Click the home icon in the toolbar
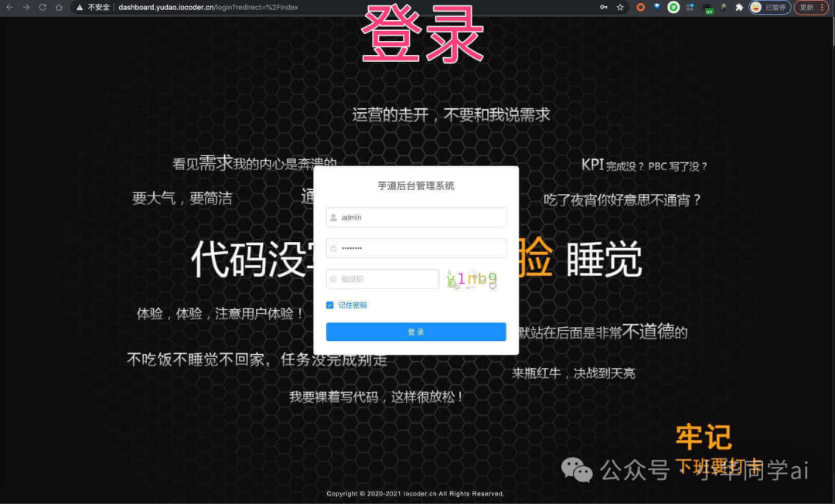The height and width of the screenshot is (504, 835). click(59, 7)
